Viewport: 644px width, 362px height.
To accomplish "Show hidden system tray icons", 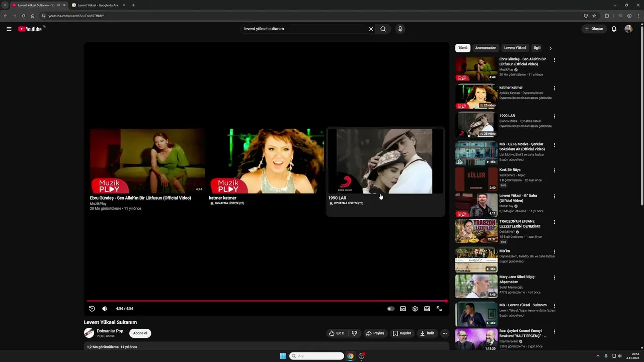I will [x=598, y=356].
